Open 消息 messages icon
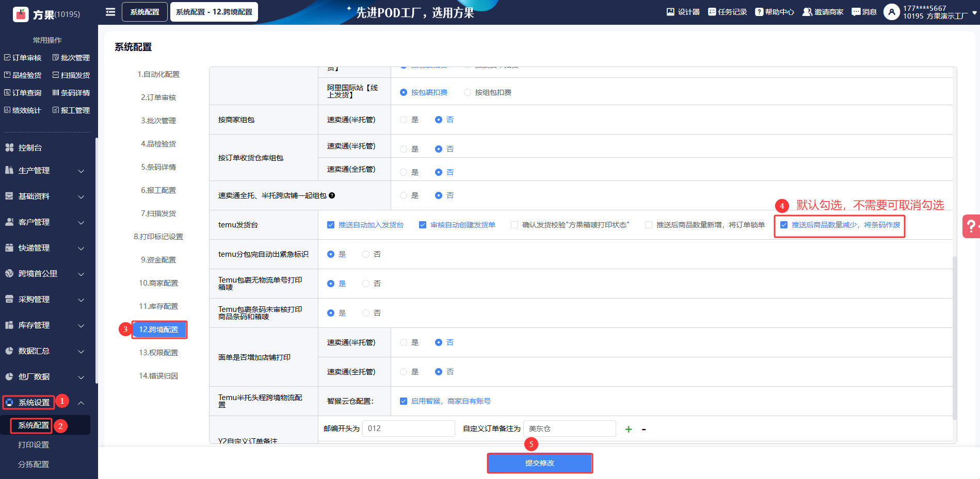 [856, 12]
